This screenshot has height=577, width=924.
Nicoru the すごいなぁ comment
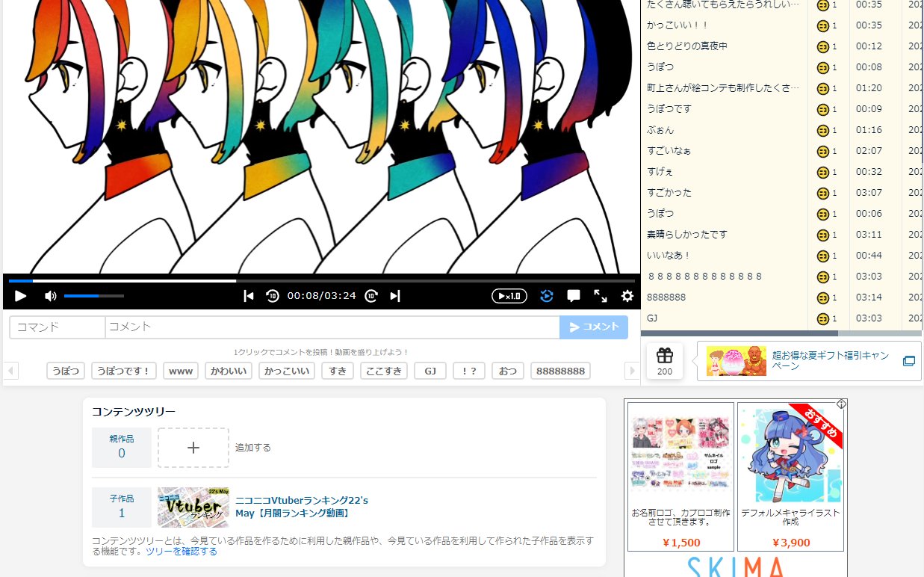pos(822,151)
